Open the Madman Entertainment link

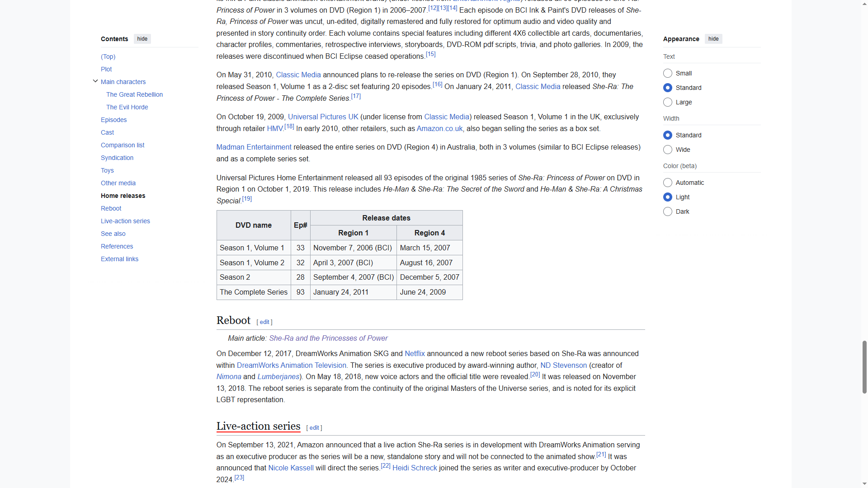tap(254, 147)
